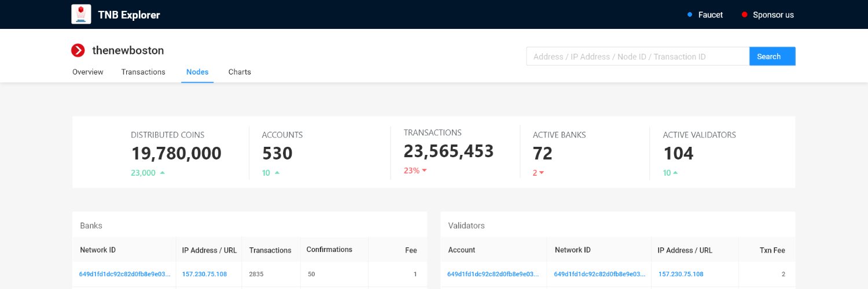
Task: Click Banks Network ID column header
Action: pyautogui.click(x=98, y=250)
